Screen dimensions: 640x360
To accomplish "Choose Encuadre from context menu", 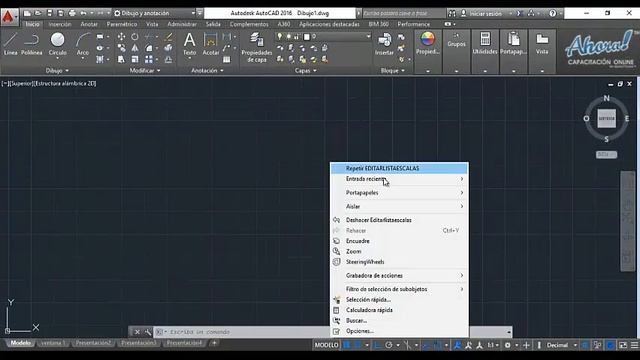I will (x=399, y=241).
